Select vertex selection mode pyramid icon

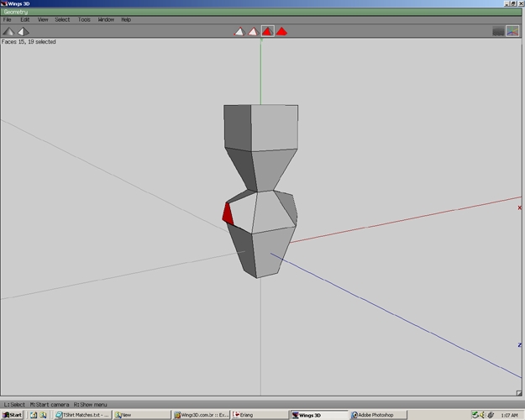coord(239,31)
